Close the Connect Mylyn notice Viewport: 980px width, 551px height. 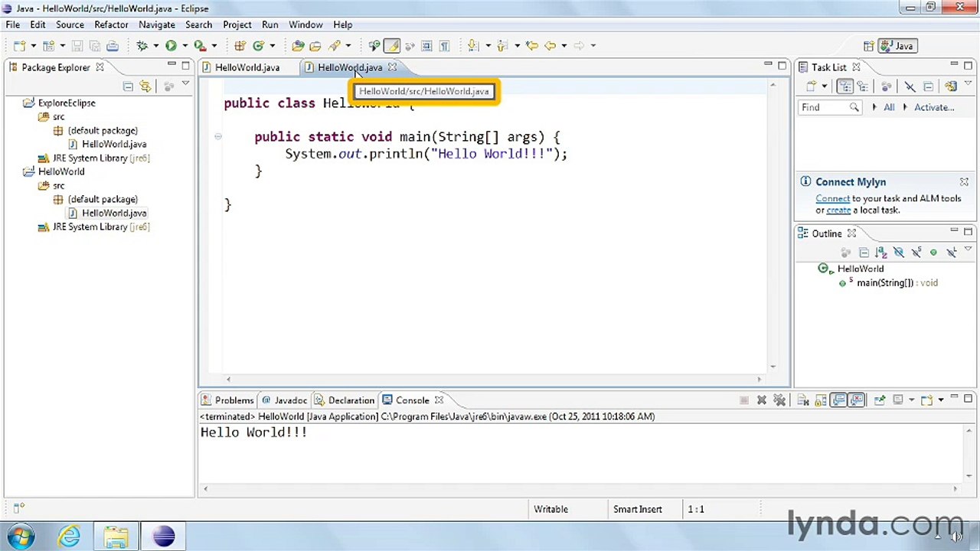point(964,182)
